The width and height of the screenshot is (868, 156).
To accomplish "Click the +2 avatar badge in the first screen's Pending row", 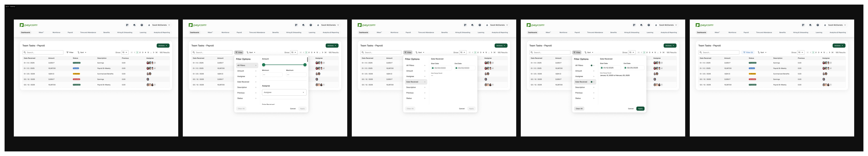I will pos(155,68).
